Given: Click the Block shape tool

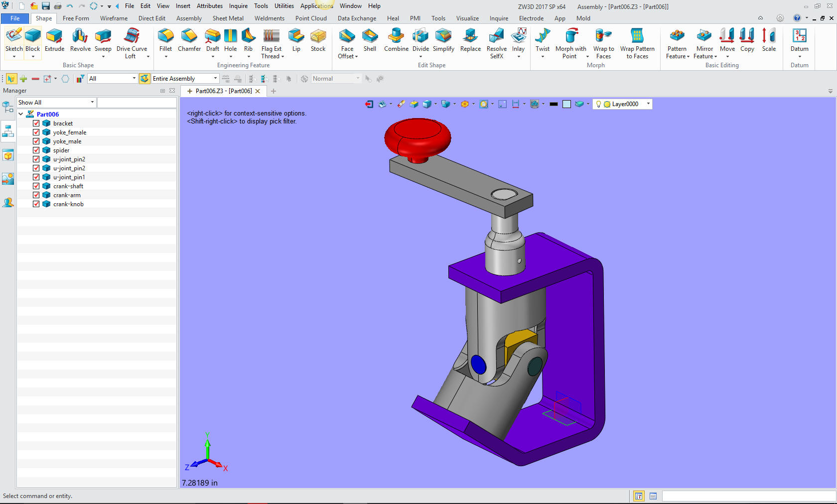Looking at the screenshot, I should [33, 40].
